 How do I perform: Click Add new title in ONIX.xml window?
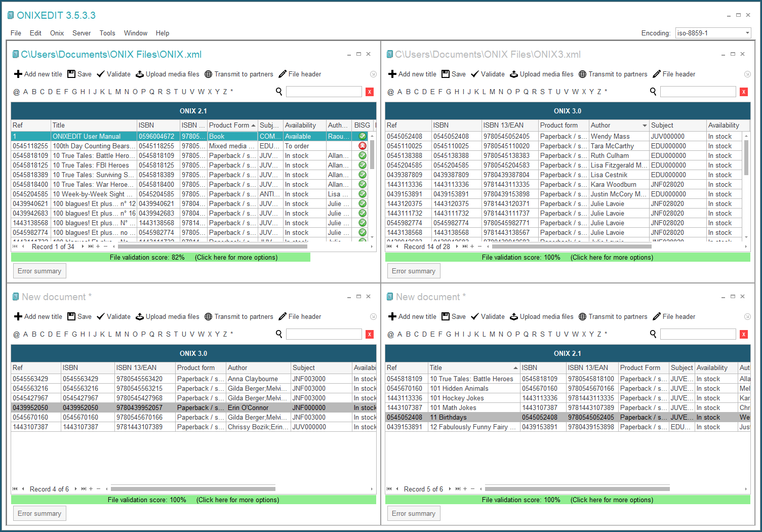(x=38, y=74)
